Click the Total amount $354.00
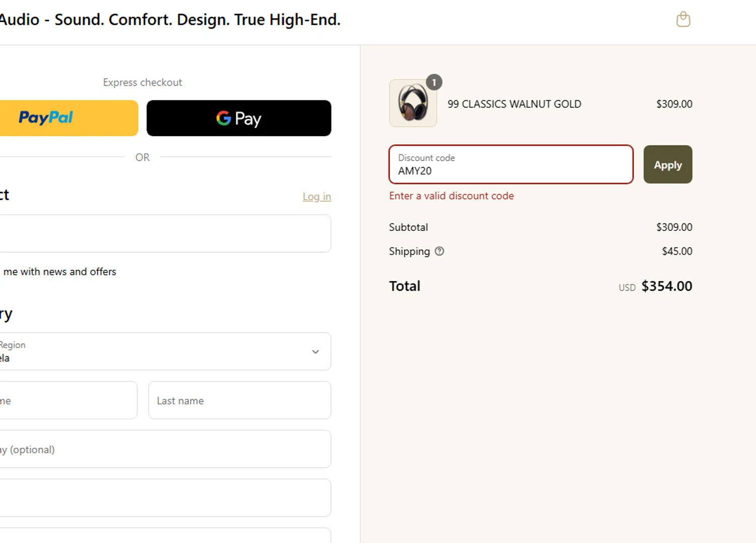 click(x=666, y=286)
